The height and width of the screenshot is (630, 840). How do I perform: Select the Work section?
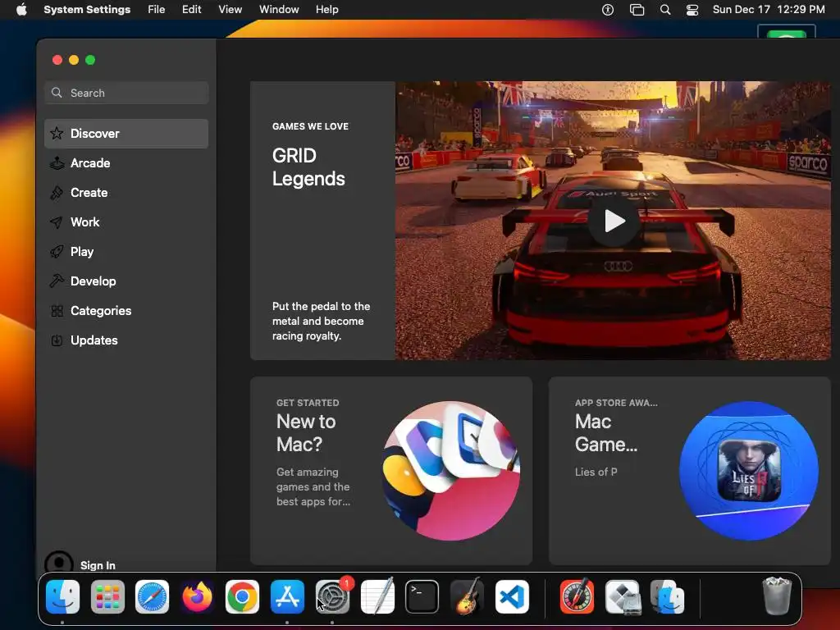[x=126, y=221]
